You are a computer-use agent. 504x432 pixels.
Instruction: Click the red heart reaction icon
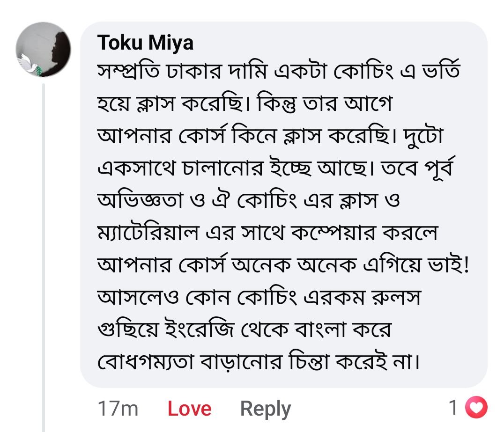click(x=476, y=408)
